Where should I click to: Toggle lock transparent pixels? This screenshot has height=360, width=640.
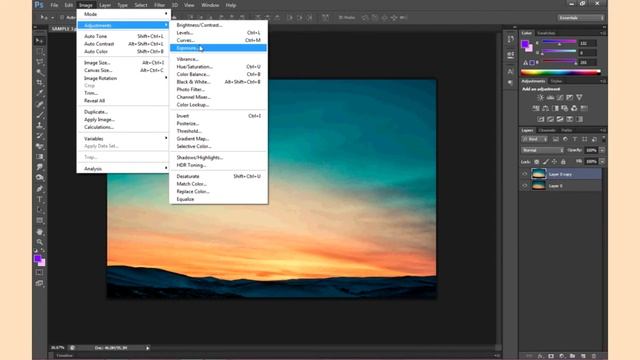tap(537, 162)
